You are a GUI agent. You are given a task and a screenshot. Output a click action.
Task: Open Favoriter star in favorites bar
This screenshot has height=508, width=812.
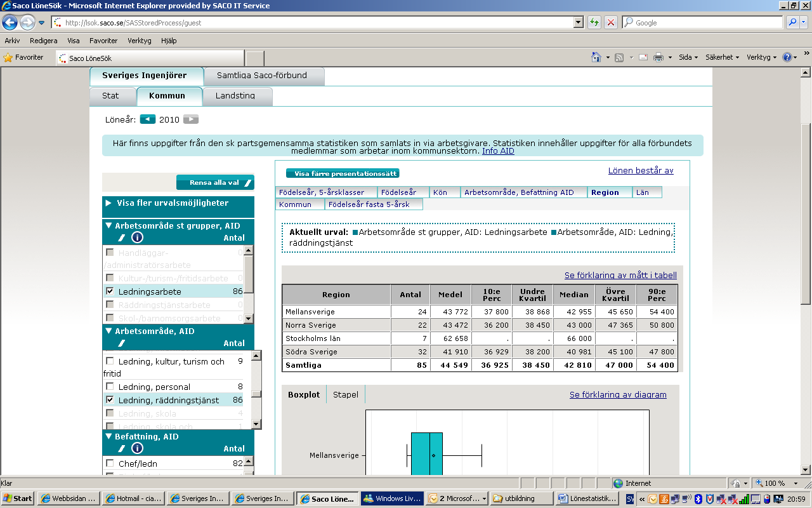(23, 57)
